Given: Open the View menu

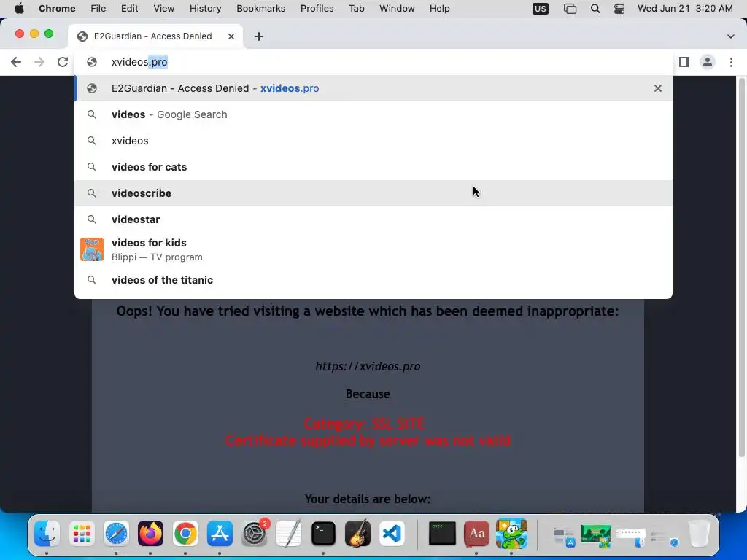Looking at the screenshot, I should pyautogui.click(x=164, y=9).
